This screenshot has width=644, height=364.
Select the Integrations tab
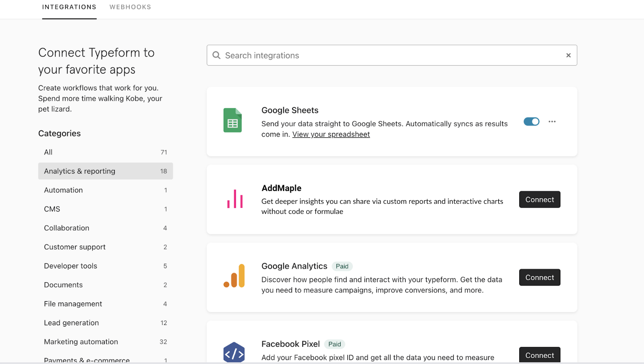point(69,7)
